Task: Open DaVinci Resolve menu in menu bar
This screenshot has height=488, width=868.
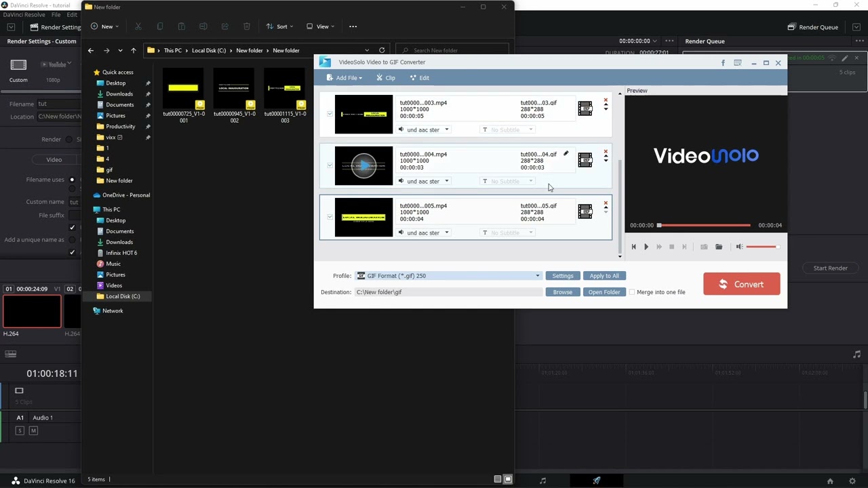Action: coord(24,14)
